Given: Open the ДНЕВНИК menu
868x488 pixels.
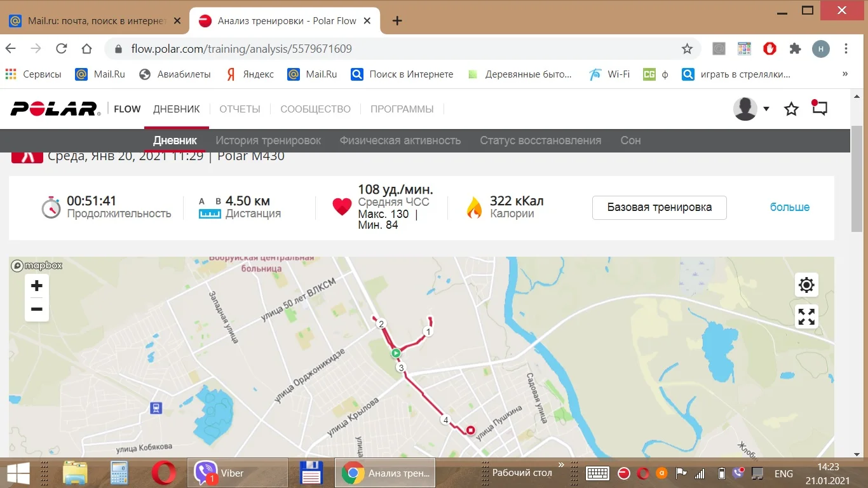Looking at the screenshot, I should (x=177, y=109).
